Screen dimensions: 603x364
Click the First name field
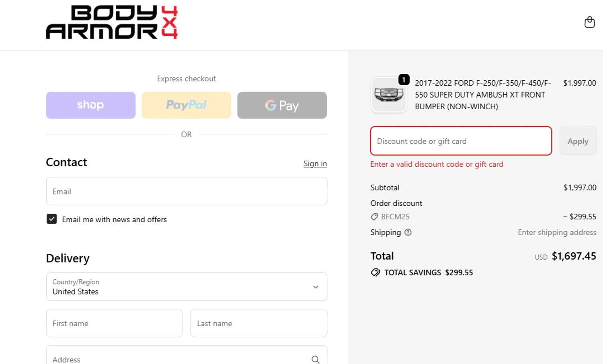pyautogui.click(x=114, y=323)
